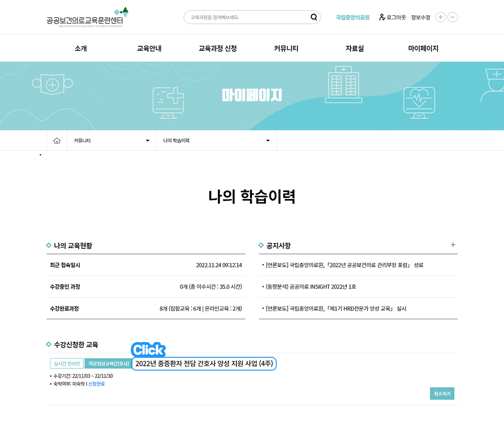Open the 자료실 menu

[354, 48]
